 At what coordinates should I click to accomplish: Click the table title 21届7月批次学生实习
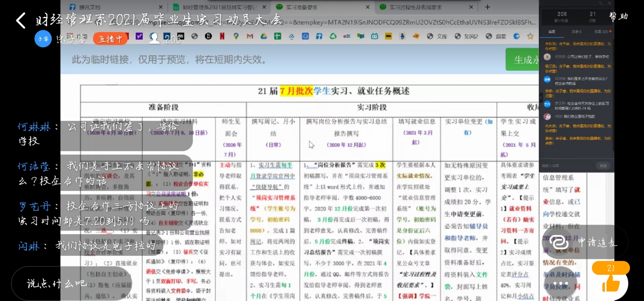334,91
